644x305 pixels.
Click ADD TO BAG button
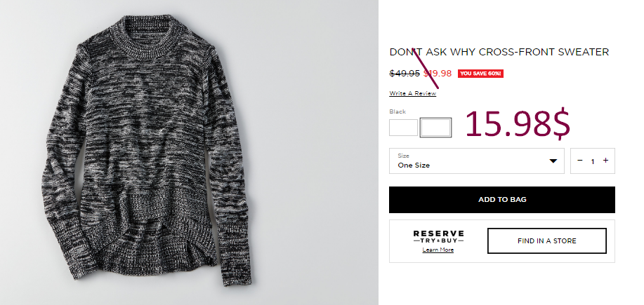[x=502, y=200]
